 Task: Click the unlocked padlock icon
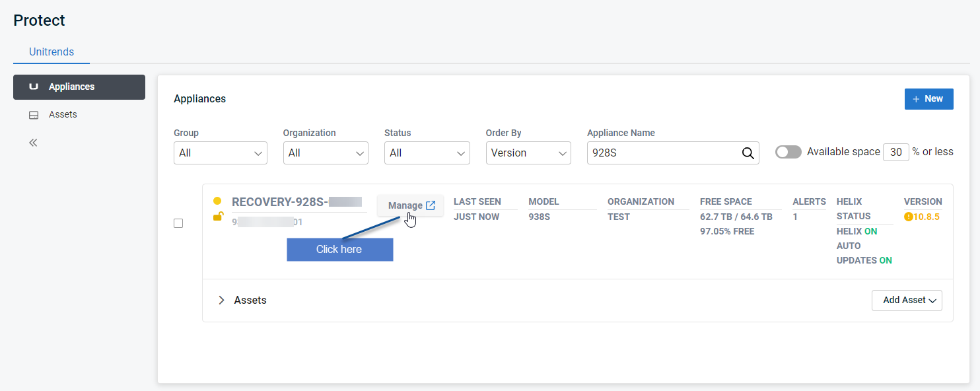[x=218, y=216]
